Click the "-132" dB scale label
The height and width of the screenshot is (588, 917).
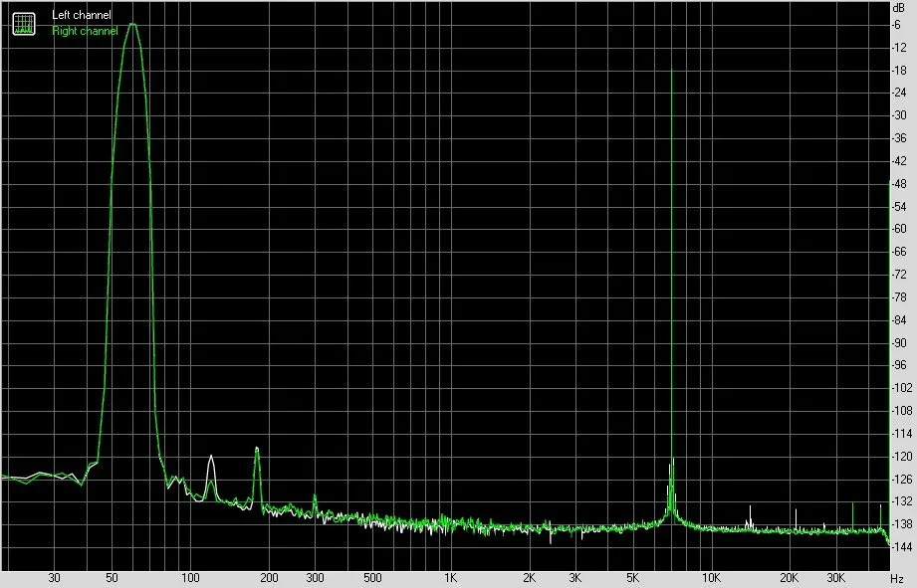coord(901,500)
